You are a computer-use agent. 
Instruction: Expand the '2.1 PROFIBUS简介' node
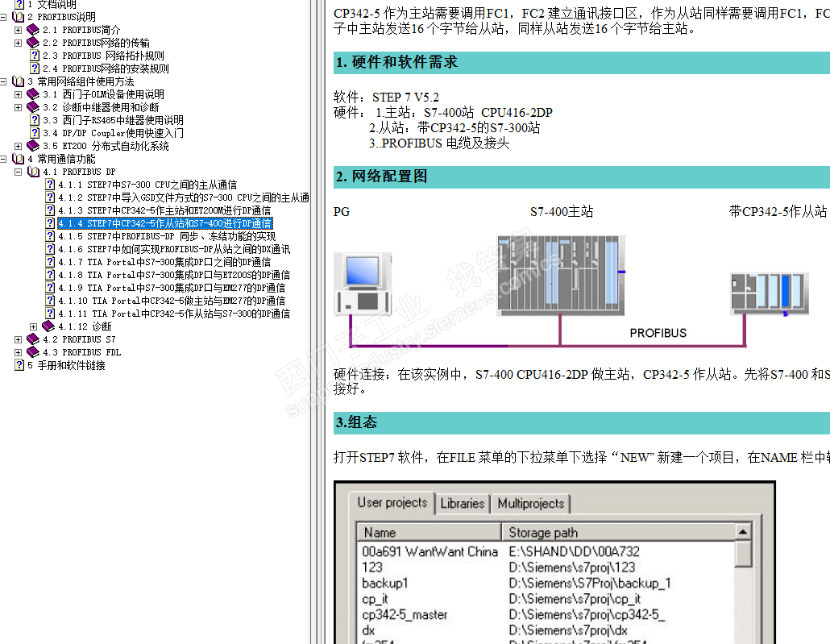click(x=18, y=30)
